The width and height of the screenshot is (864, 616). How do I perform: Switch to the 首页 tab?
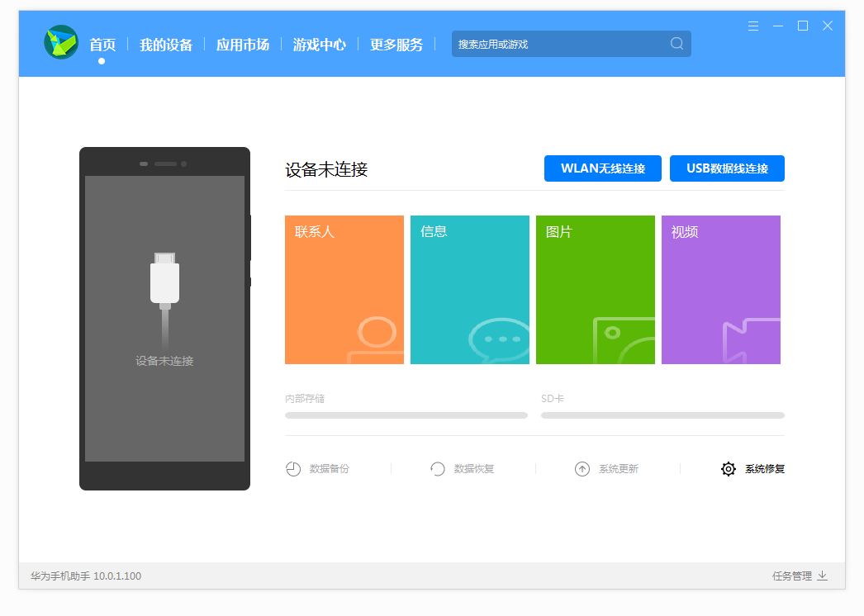102,45
